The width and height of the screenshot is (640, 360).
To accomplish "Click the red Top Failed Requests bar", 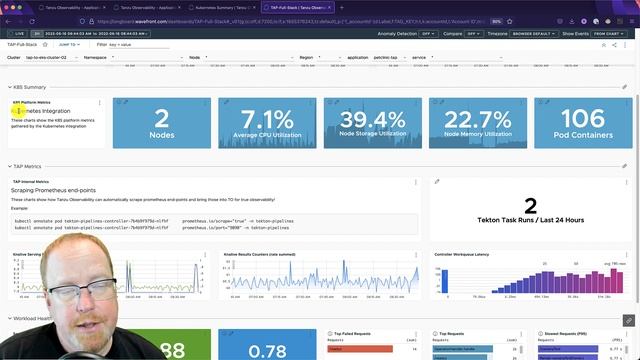I will tap(360, 349).
